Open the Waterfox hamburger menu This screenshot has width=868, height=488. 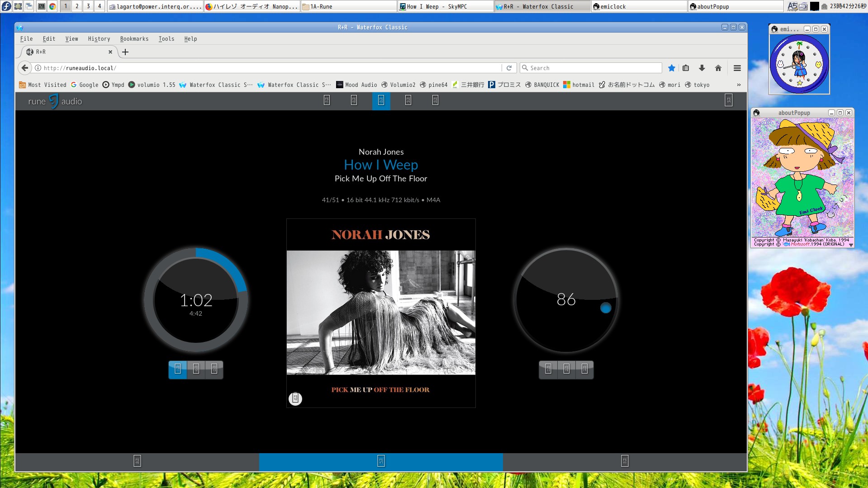tap(737, 68)
